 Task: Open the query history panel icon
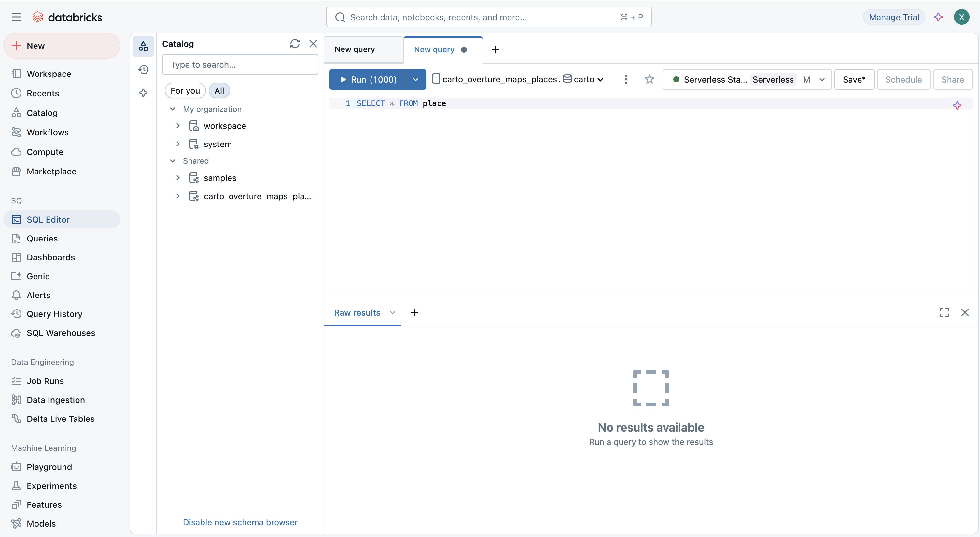pos(143,70)
